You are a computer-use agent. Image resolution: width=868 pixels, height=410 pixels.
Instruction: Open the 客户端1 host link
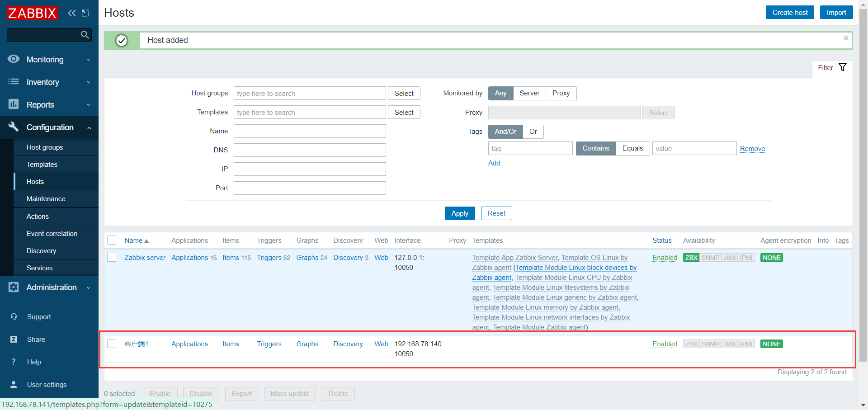point(136,344)
